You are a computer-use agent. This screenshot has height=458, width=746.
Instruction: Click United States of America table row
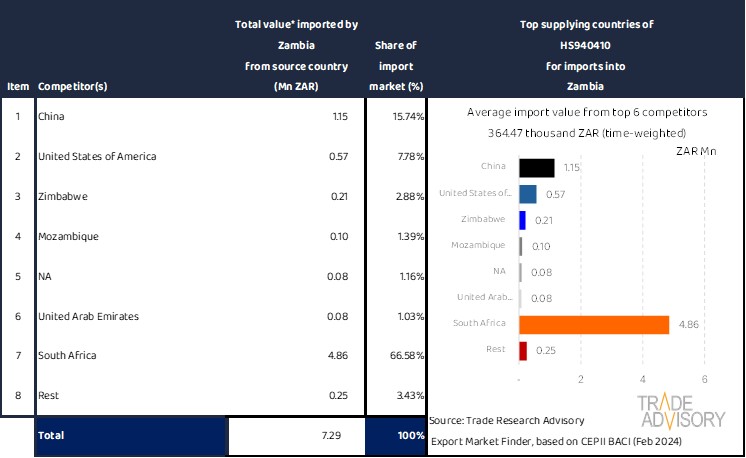97,157
